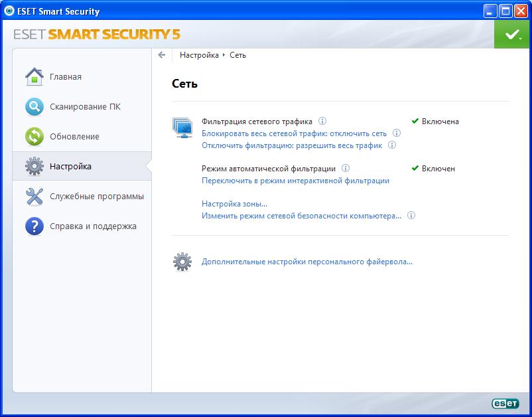Click the Режим автоматической фильтрации label

pyautogui.click(x=269, y=169)
